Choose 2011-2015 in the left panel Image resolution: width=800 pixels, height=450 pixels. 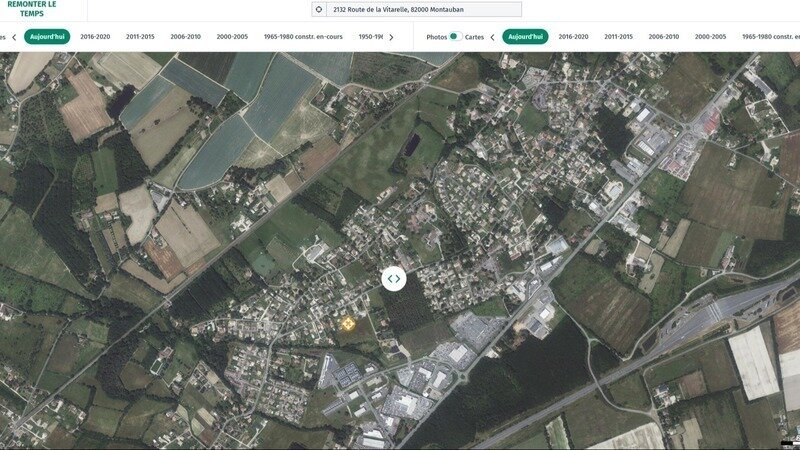[140, 37]
